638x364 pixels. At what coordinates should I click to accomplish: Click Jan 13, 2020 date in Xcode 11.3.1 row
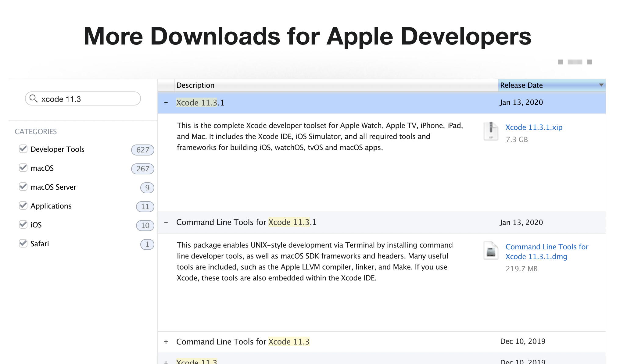point(521,102)
